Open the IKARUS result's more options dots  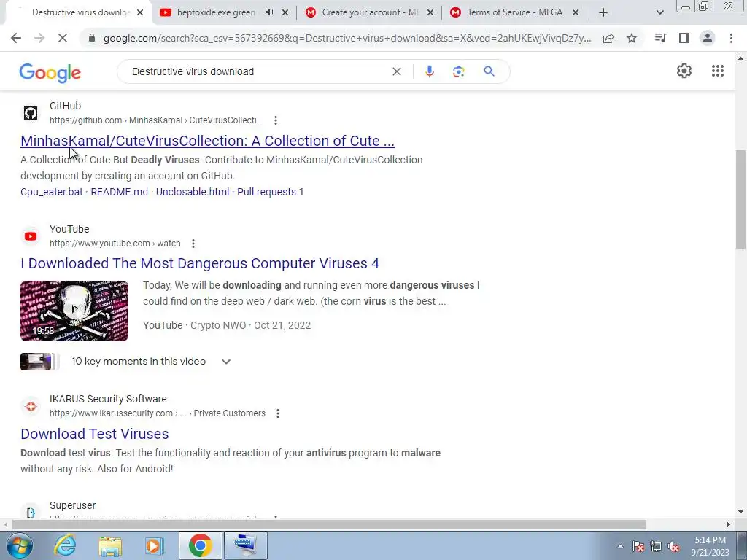coord(278,414)
